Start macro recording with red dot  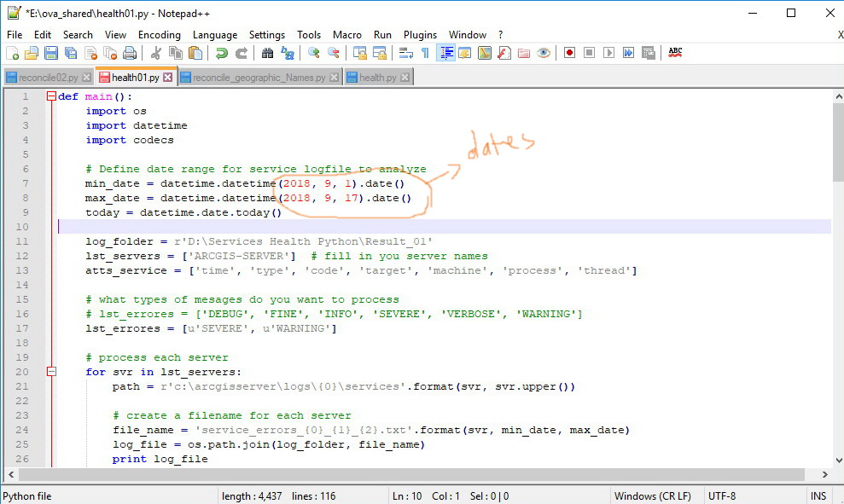pyautogui.click(x=569, y=53)
